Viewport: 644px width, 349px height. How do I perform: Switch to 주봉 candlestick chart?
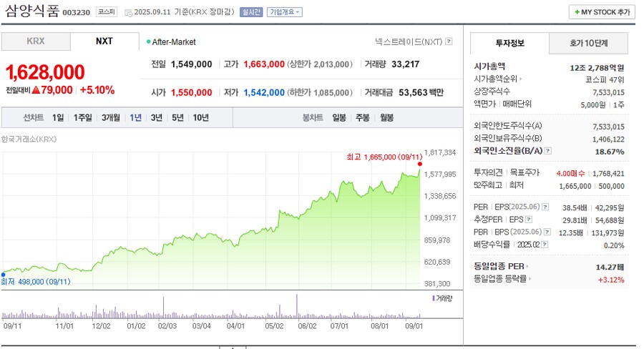pos(363,118)
